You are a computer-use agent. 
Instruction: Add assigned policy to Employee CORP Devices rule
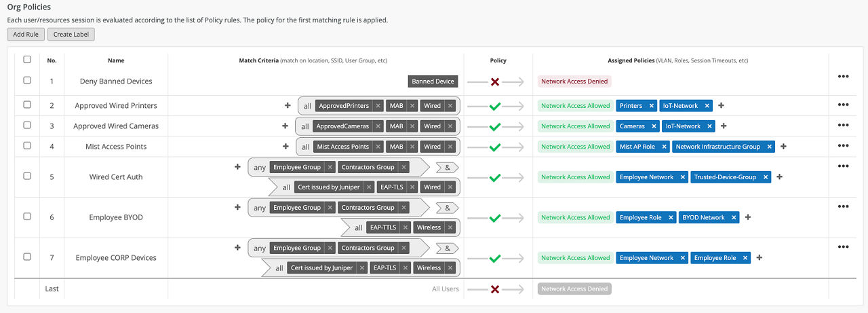[x=759, y=258]
